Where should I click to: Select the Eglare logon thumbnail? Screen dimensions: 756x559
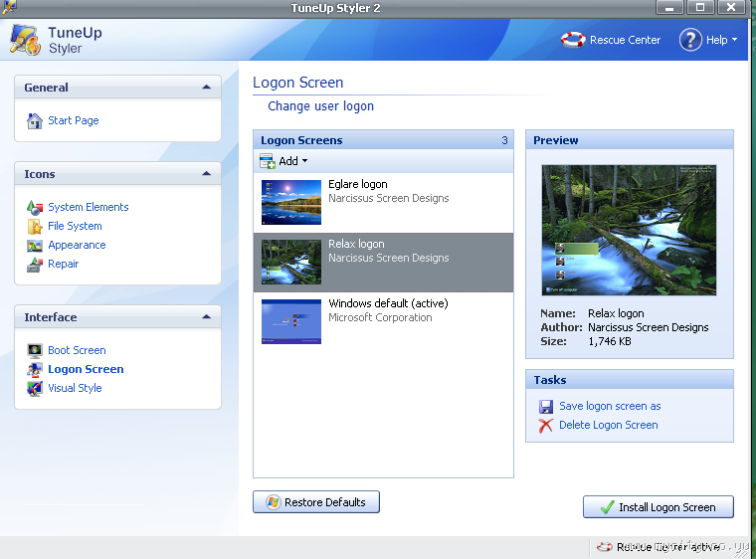[x=291, y=202]
